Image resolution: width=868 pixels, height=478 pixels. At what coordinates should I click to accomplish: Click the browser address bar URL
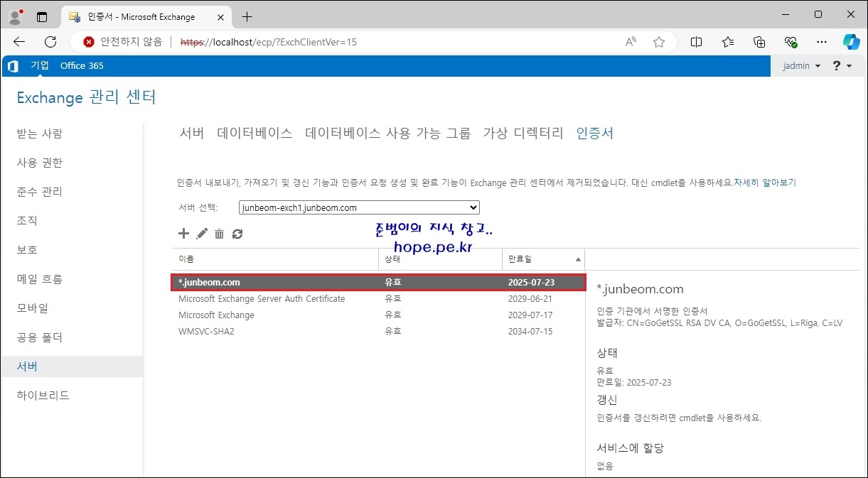[x=269, y=42]
